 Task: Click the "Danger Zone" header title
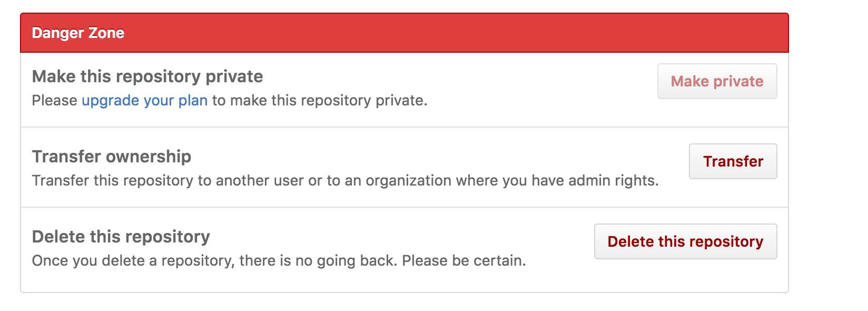(x=78, y=33)
